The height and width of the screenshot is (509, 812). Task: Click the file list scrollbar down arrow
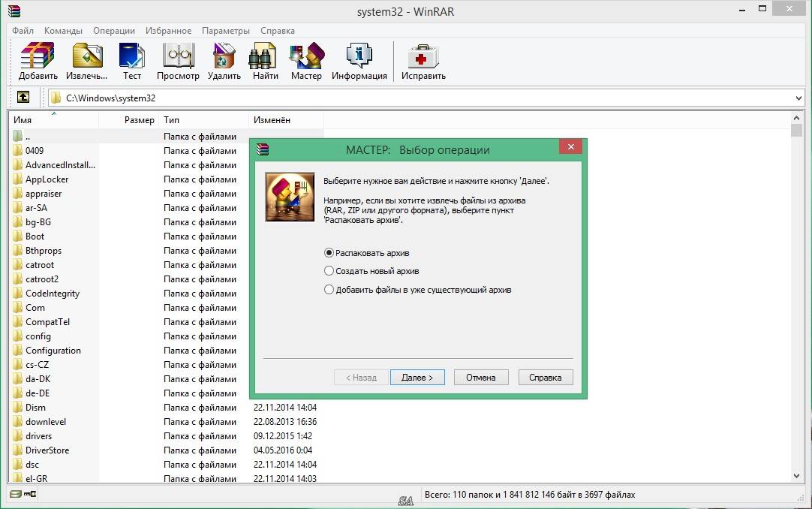797,476
